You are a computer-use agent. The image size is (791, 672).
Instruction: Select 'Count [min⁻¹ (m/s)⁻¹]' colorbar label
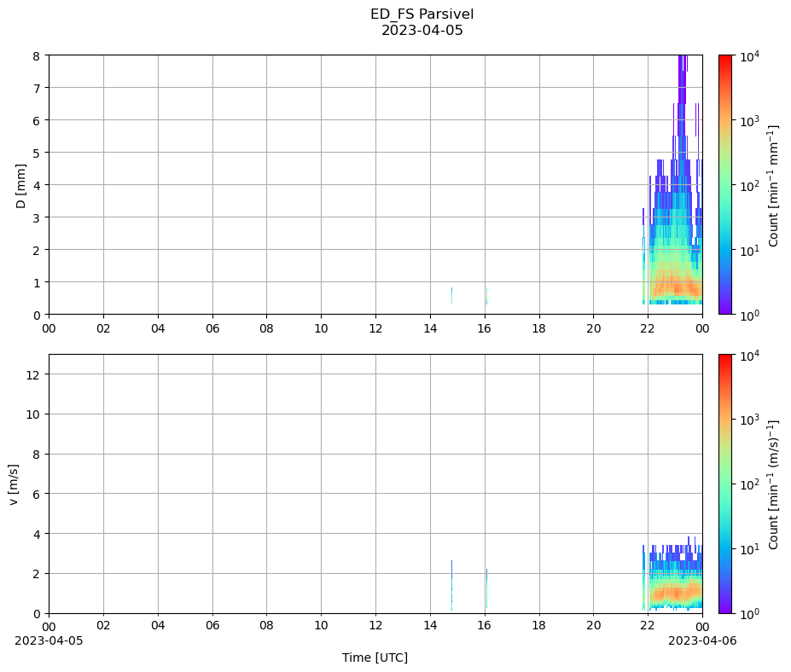pos(773,484)
